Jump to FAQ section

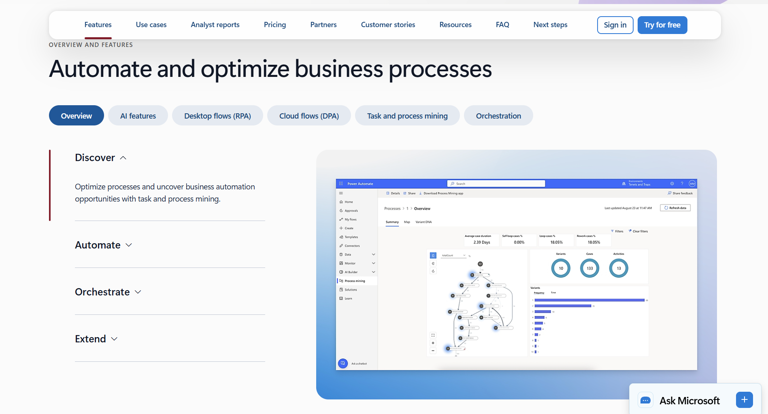click(x=503, y=24)
